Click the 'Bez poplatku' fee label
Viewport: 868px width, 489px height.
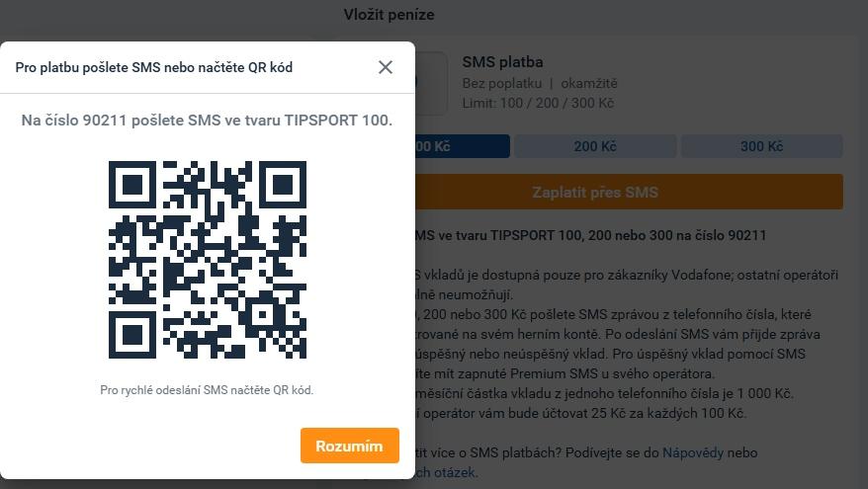click(x=502, y=84)
